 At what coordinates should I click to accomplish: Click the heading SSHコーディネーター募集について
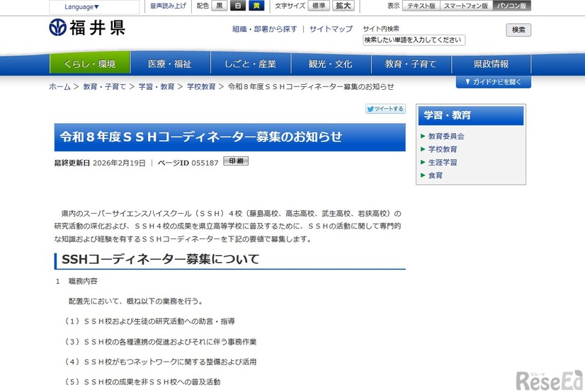pos(161,260)
